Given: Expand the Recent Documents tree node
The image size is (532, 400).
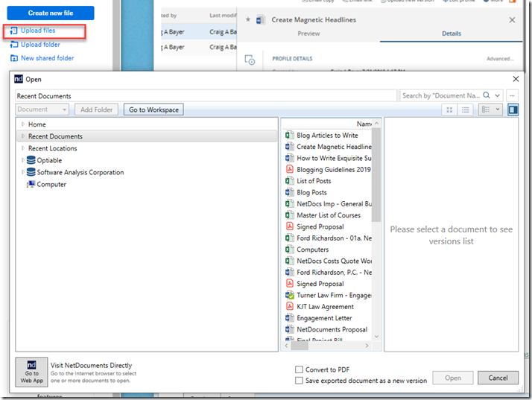Looking at the screenshot, I should pos(23,136).
